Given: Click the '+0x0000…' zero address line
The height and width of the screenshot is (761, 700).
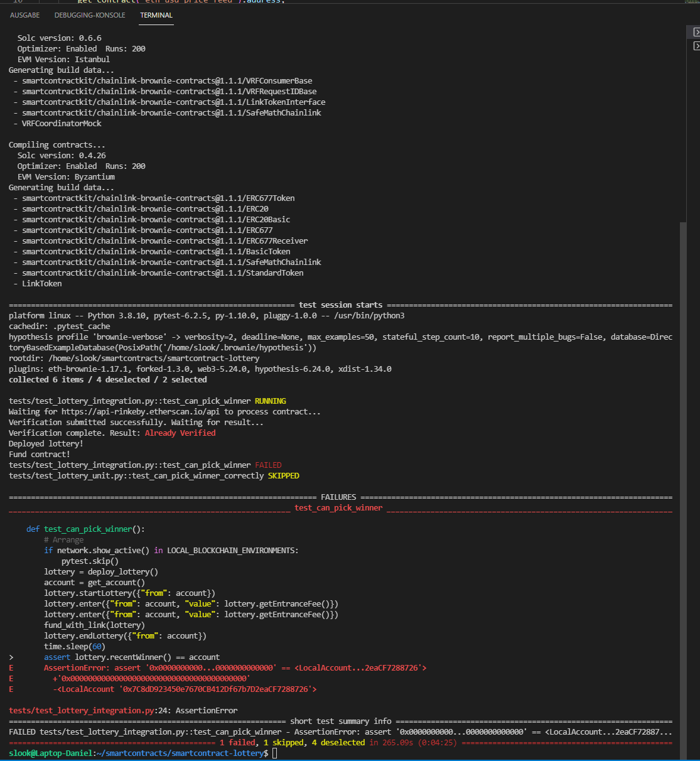Looking at the screenshot, I should [x=151, y=679].
